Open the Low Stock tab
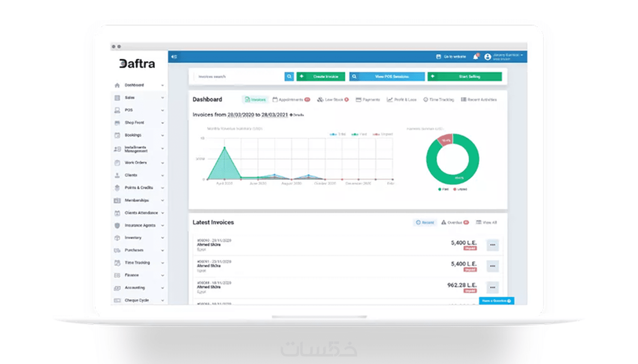 [x=333, y=99]
